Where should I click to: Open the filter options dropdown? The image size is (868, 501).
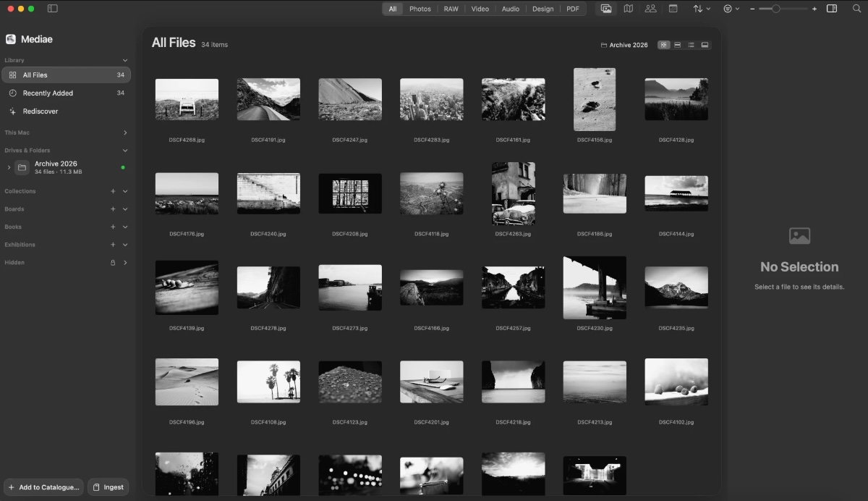coord(731,9)
